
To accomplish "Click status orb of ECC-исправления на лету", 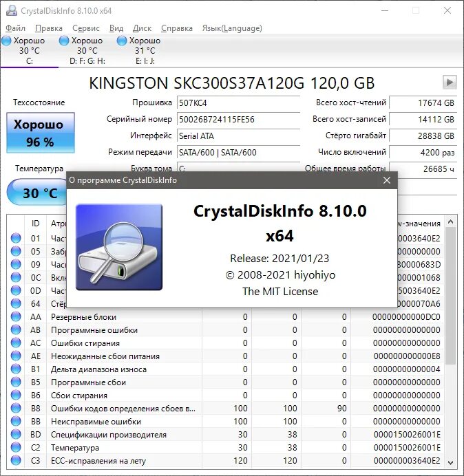I will click(16, 460).
